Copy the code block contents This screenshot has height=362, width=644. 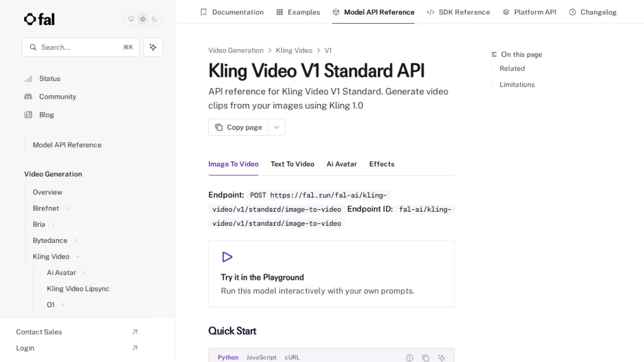point(426,358)
